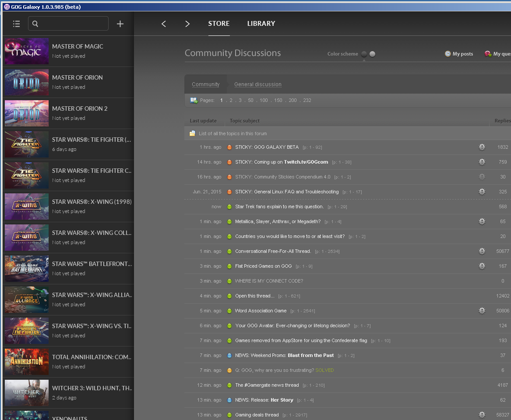Jump to page 232 of the forum
Screen dimensions: 511x420
click(x=307, y=100)
